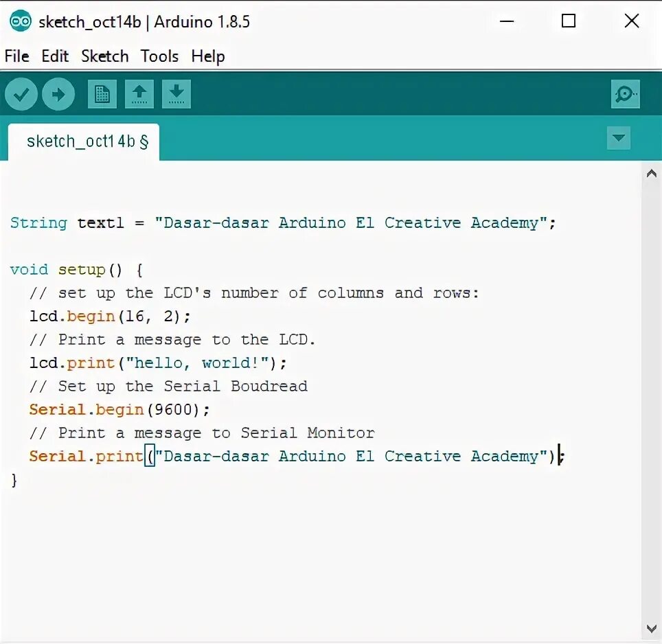This screenshot has width=662, height=644.
Task: Open the Sketch menu
Action: click(104, 56)
